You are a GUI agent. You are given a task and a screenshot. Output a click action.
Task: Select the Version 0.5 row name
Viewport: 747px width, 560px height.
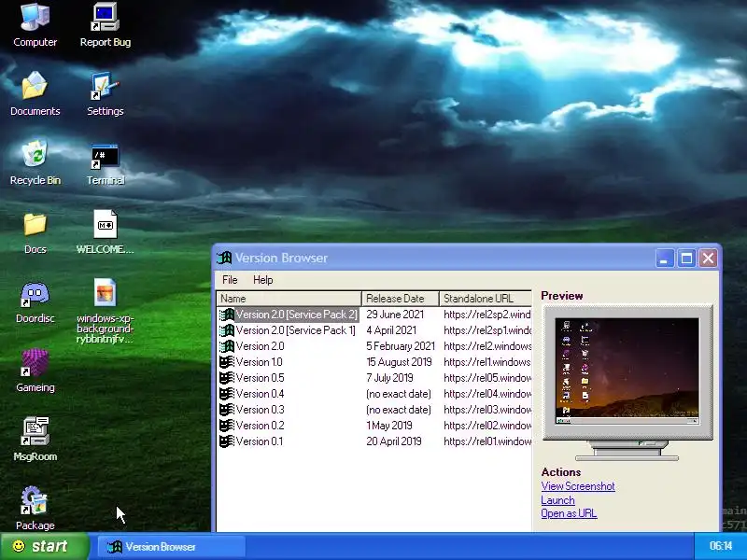pos(261,378)
